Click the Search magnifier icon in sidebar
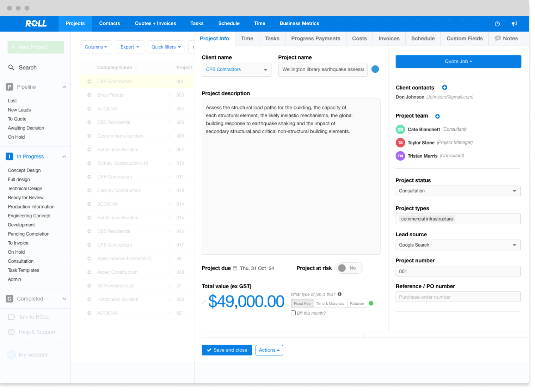The width and height of the screenshot is (535, 392). click(11, 67)
